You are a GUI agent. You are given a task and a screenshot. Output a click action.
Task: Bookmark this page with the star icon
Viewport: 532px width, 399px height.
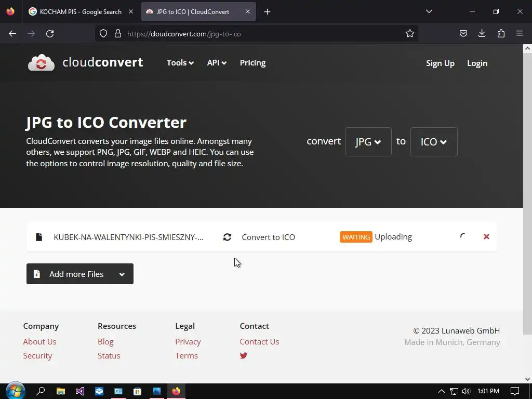pos(410,34)
